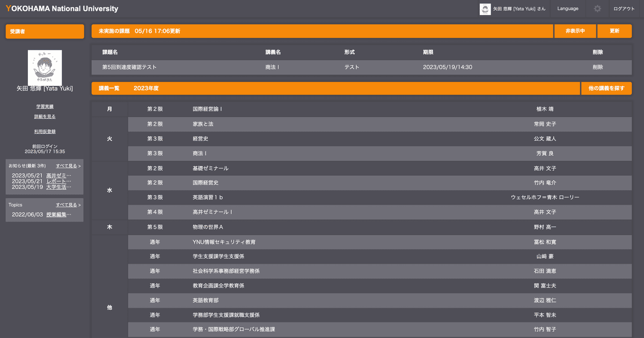Expand all notices via お知らせ すべて見る
The image size is (644, 338).
pyautogui.click(x=68, y=166)
